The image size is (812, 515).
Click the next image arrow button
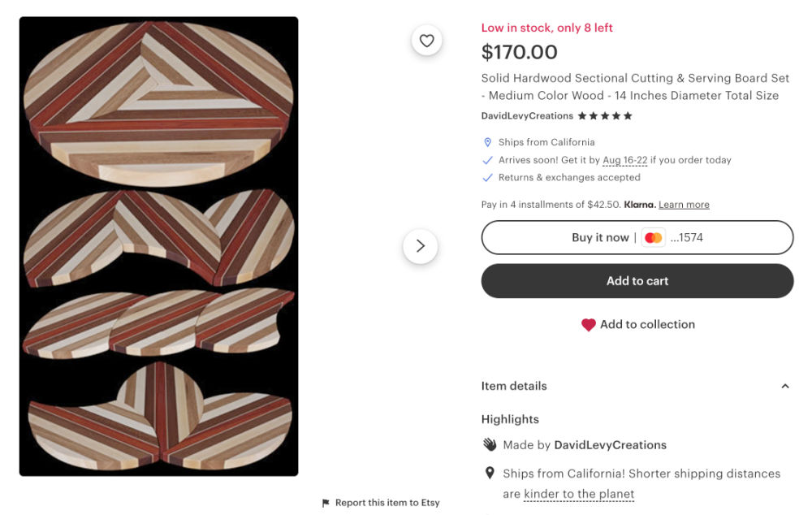[x=420, y=246]
